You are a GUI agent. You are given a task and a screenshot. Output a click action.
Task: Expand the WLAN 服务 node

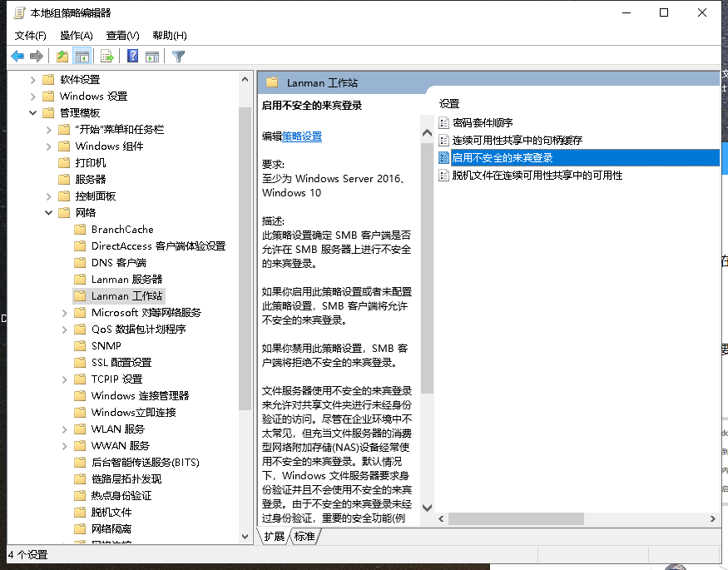(65, 429)
